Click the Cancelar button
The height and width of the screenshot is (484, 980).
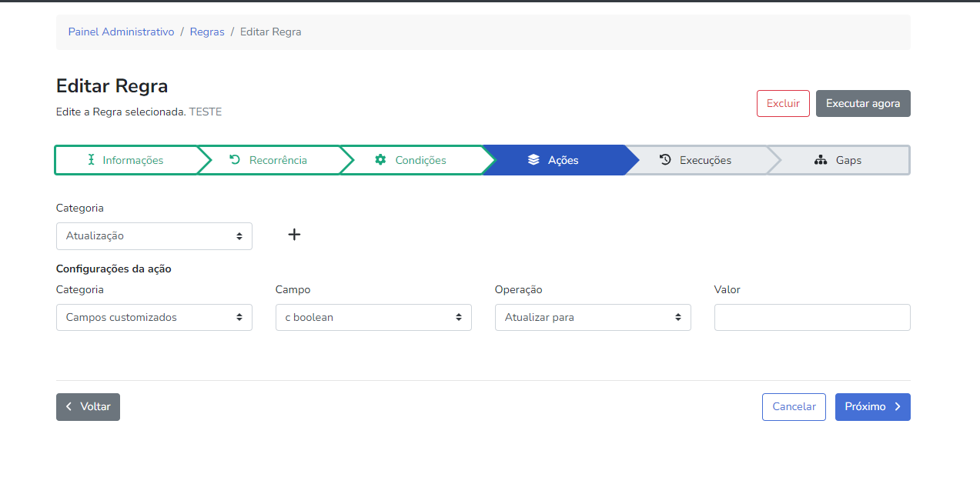(x=794, y=407)
